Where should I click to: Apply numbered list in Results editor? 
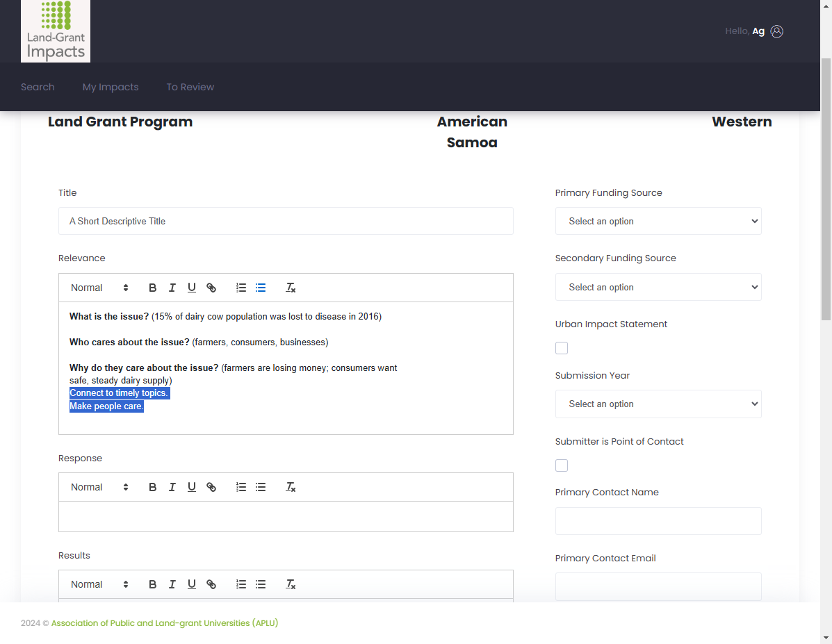[241, 584]
